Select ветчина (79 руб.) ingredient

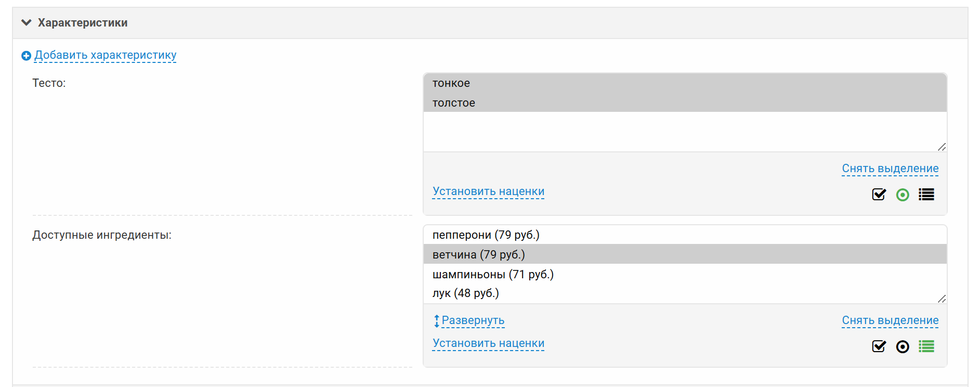(x=478, y=255)
